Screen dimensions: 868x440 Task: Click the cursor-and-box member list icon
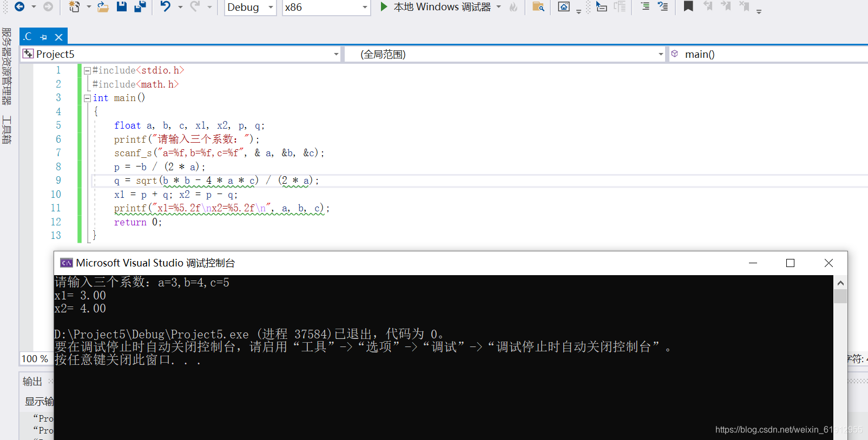[601, 6]
